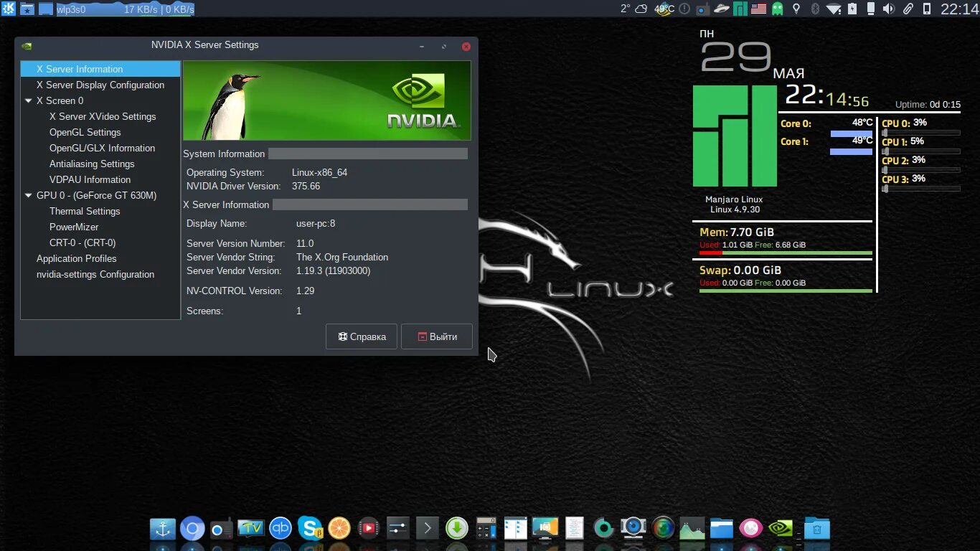Viewport: 980px width, 551px height.
Task: Click the weather cloud tray icon
Action: [641, 9]
